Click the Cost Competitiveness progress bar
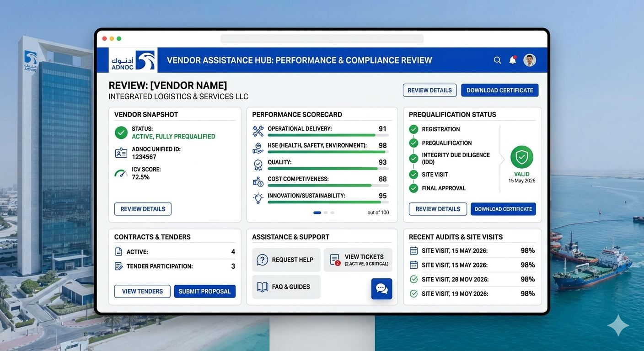 click(x=328, y=186)
